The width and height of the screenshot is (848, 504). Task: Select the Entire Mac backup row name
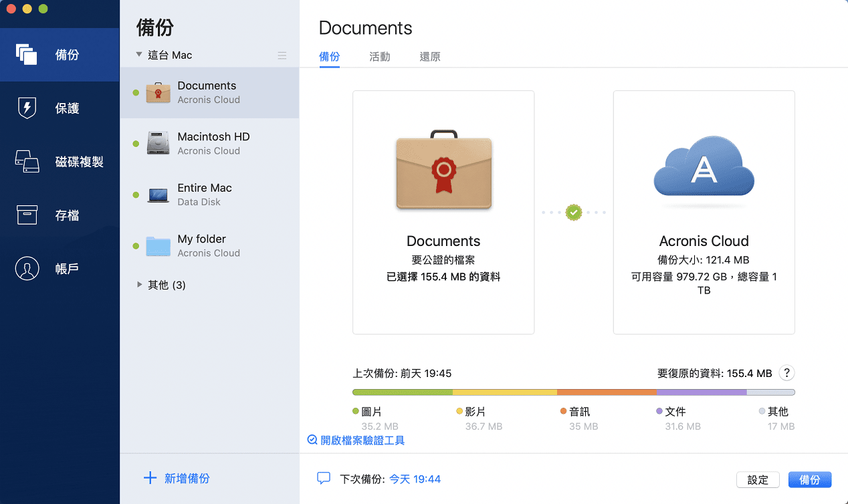(x=205, y=188)
